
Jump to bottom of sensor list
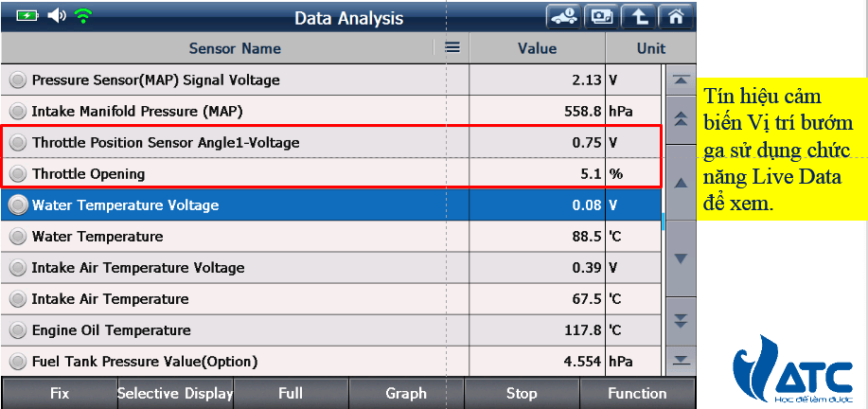[680, 359]
